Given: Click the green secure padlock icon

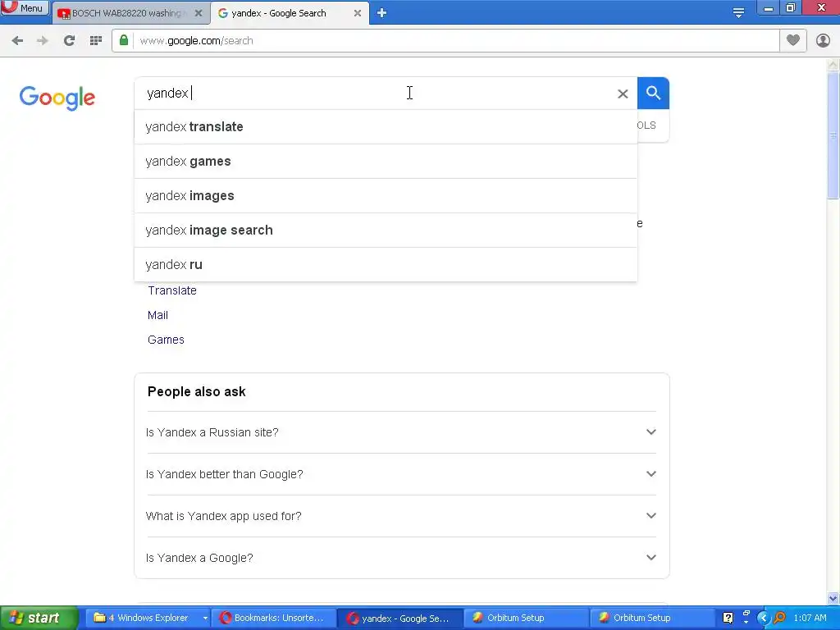Looking at the screenshot, I should coord(124,41).
